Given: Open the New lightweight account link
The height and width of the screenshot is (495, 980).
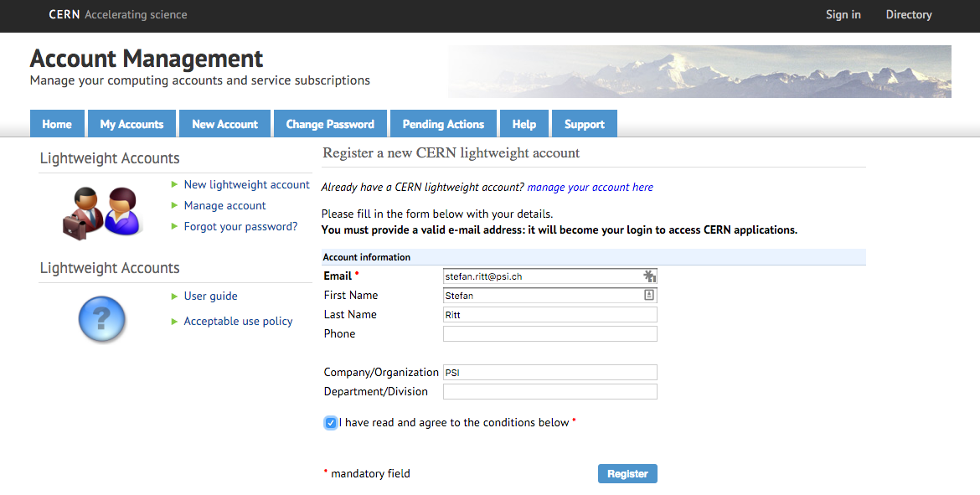Looking at the screenshot, I should pos(246,184).
